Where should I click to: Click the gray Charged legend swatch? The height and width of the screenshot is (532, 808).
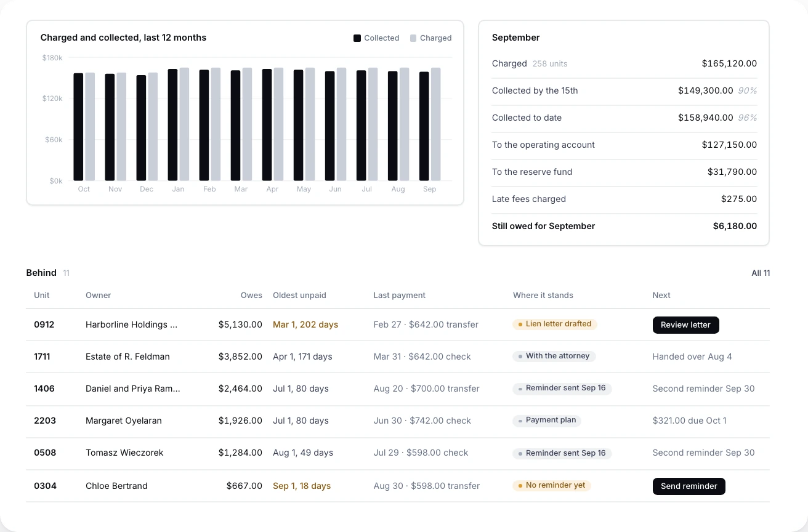[x=413, y=38]
